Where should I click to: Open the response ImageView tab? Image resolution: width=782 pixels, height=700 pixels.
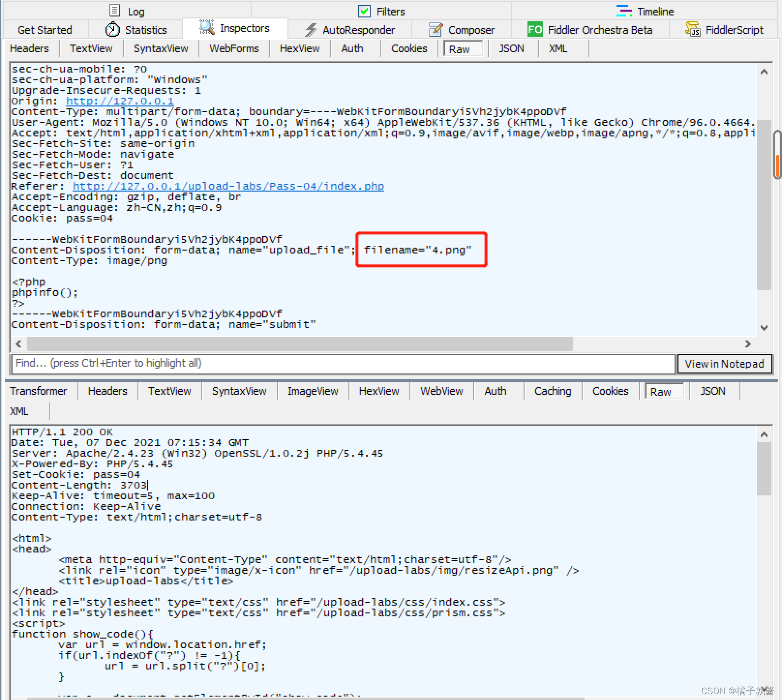[313, 391]
